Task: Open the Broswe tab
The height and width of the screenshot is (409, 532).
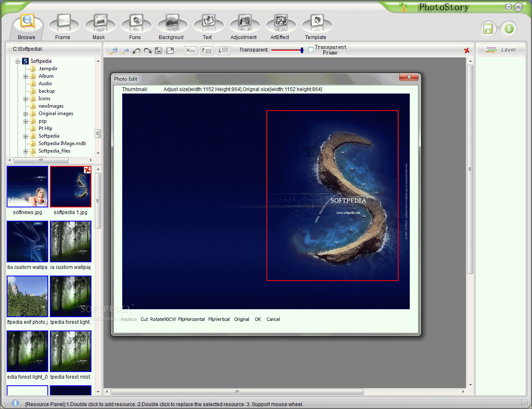Action: click(x=27, y=27)
